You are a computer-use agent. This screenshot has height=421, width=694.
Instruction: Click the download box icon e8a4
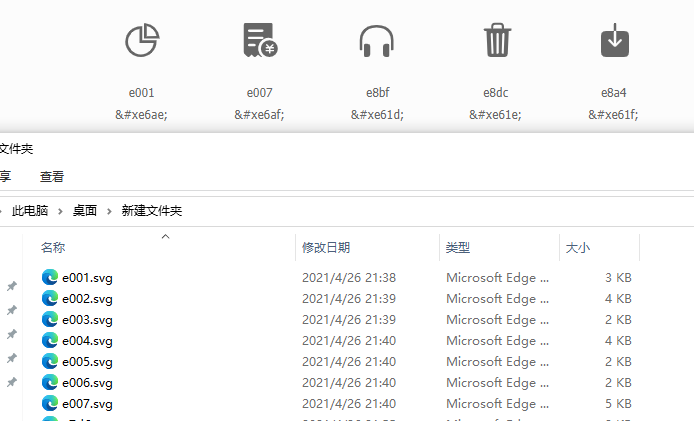point(615,40)
